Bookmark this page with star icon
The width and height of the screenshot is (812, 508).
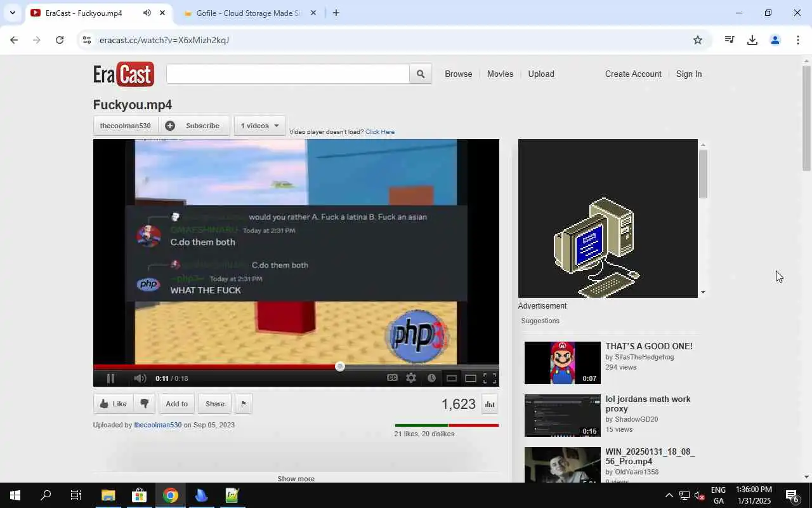tap(698, 40)
